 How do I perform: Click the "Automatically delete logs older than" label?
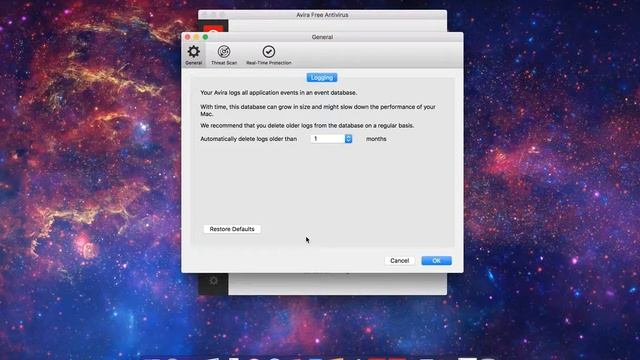pos(249,139)
